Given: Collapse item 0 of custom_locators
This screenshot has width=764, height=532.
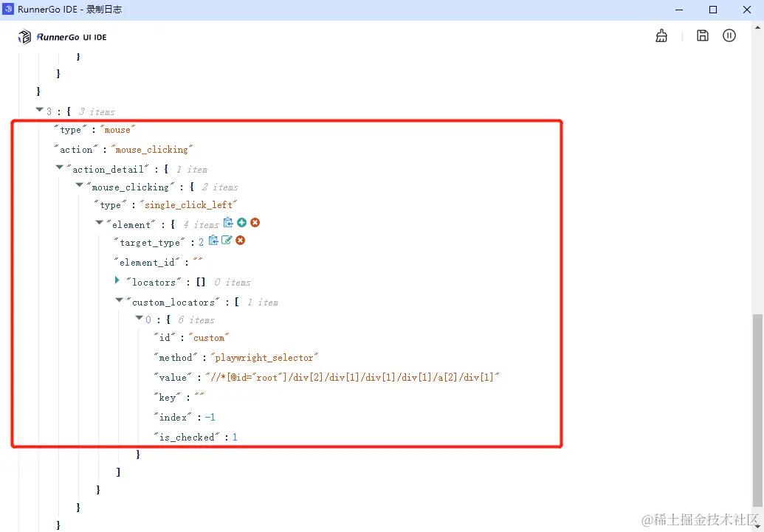Looking at the screenshot, I should tap(140, 318).
